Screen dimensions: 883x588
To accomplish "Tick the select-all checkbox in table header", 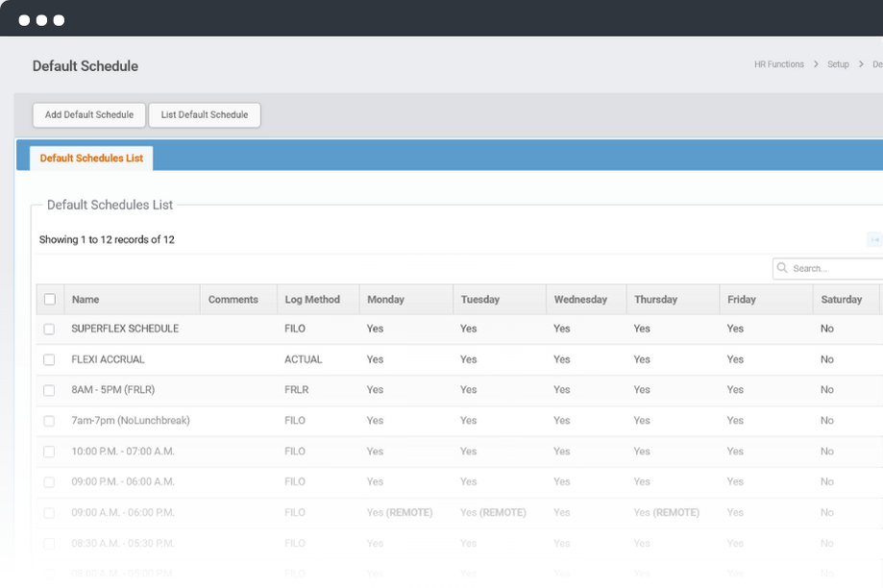I will [x=50, y=300].
